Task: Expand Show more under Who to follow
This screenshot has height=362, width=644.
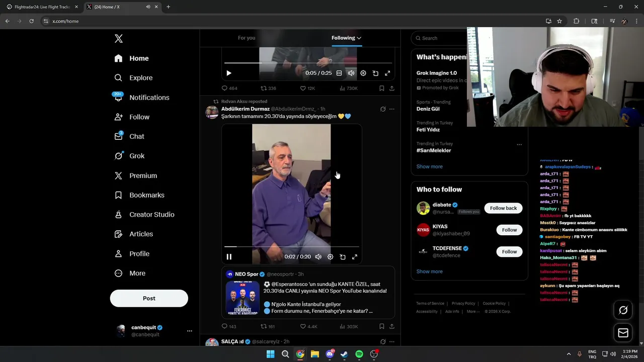Action: pyautogui.click(x=430, y=271)
